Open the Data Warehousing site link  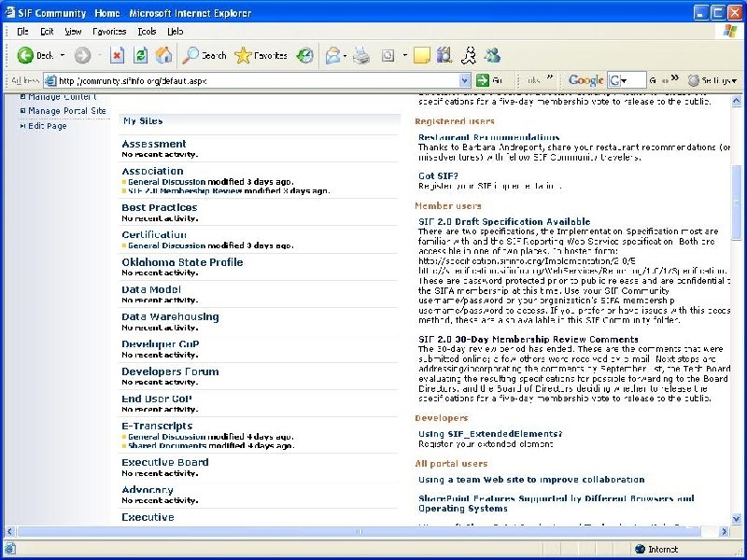(x=170, y=316)
